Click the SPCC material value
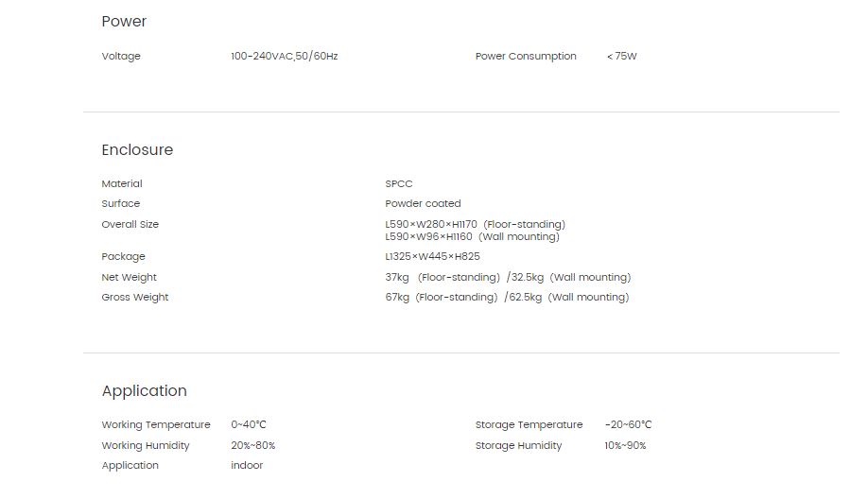 [x=399, y=183]
